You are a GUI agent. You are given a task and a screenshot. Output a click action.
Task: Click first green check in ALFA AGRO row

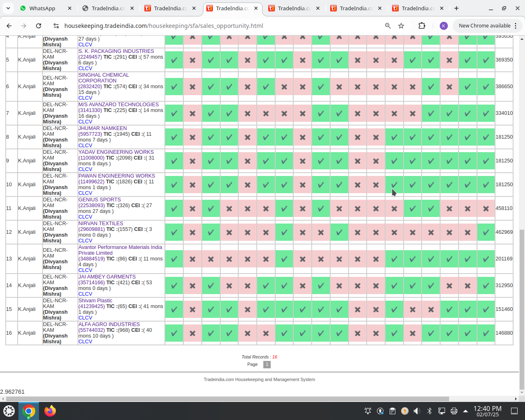174,333
